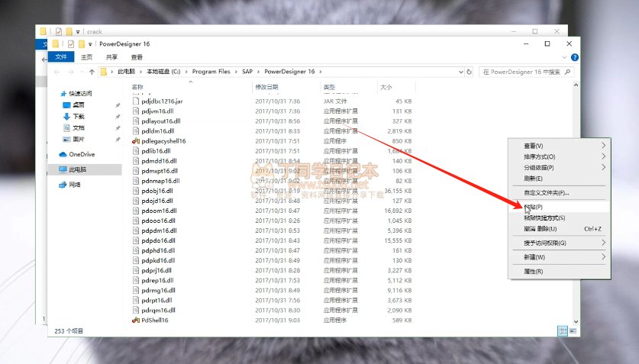Select 属性(R) in the context menu
Screen dimensions: 639x364
coord(533,272)
